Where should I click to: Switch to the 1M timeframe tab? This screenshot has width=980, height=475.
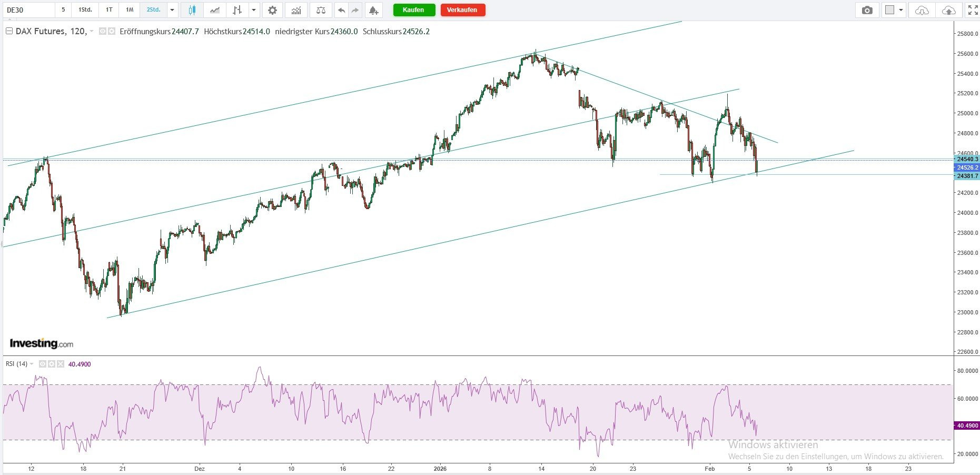pyautogui.click(x=130, y=10)
